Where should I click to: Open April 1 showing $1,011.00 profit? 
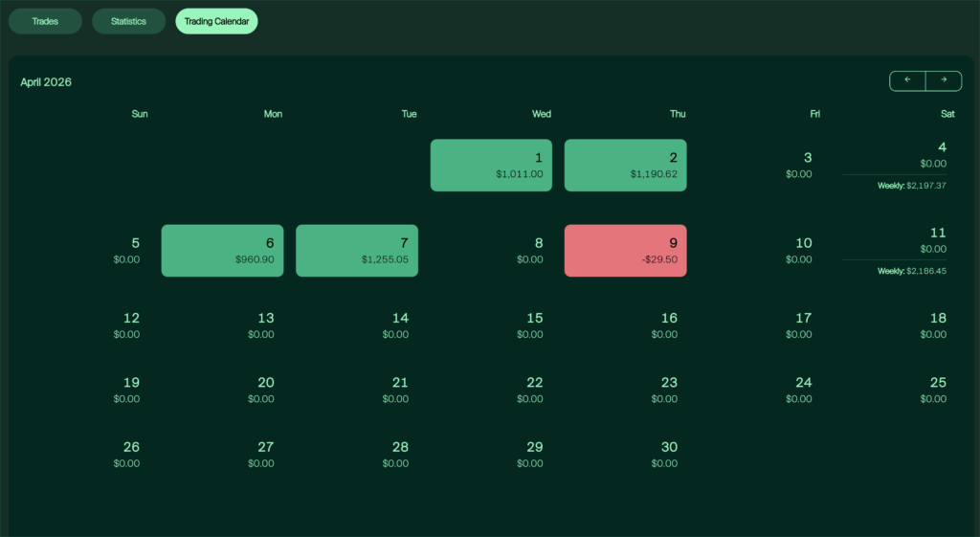491,166
